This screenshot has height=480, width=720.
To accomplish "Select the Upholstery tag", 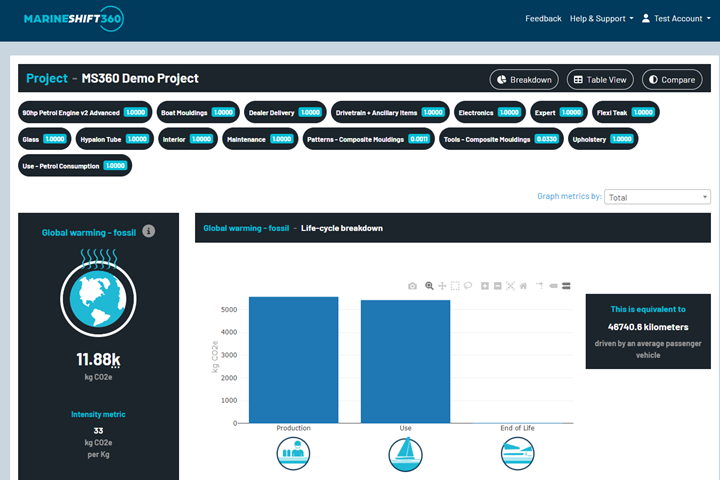I will [x=603, y=139].
